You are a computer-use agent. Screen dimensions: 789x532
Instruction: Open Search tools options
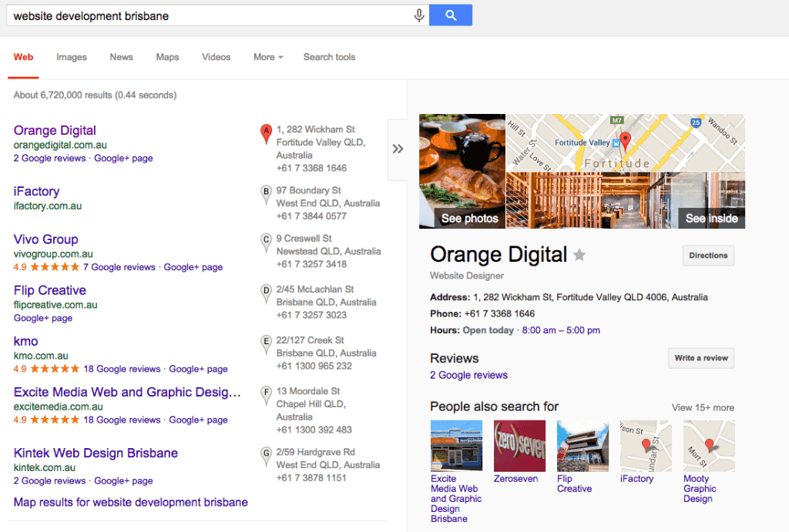(x=329, y=57)
